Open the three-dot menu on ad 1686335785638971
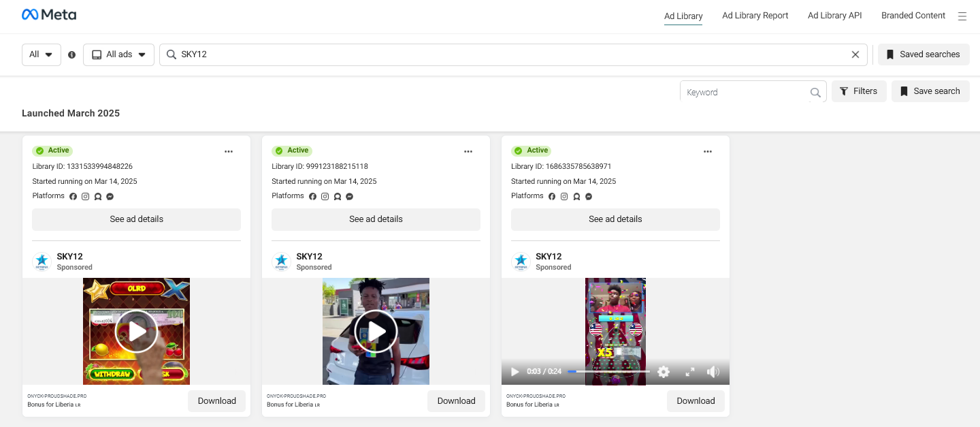 click(x=708, y=151)
